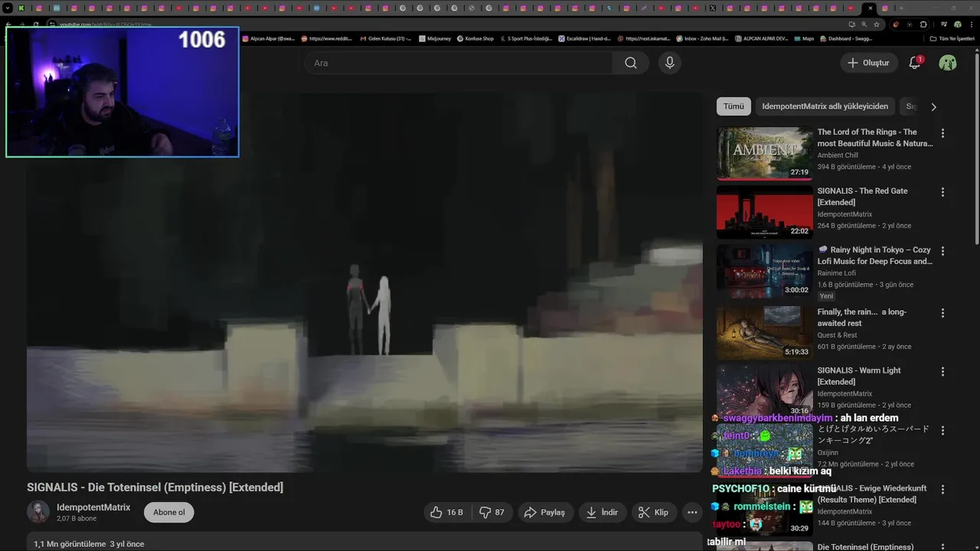Click the Oluştur create button

pos(868,63)
